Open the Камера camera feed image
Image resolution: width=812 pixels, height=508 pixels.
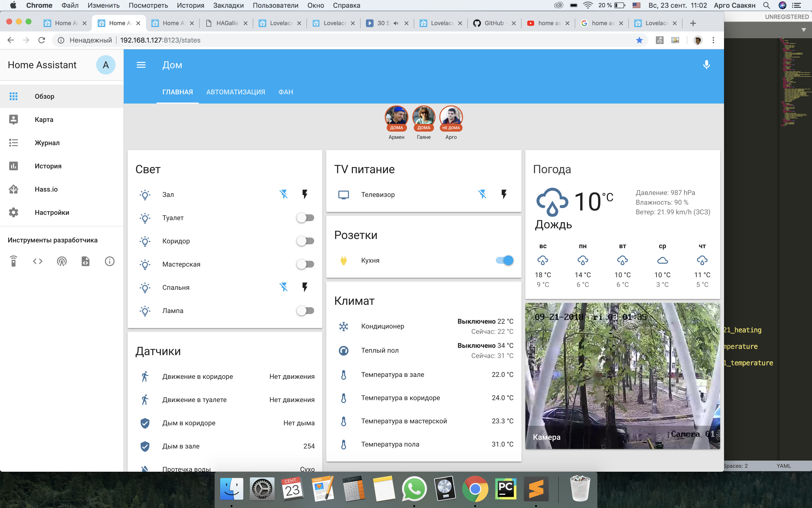[x=623, y=376]
